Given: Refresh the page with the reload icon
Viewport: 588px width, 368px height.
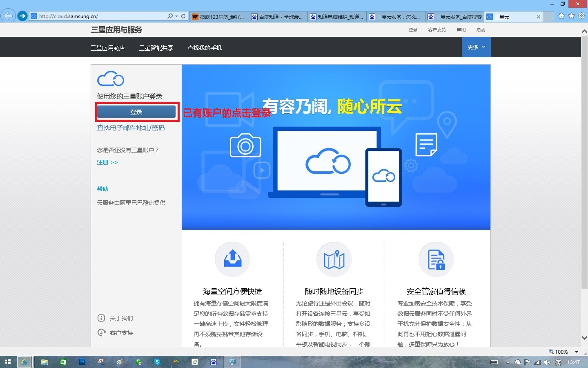Looking at the screenshot, I should pos(183,16).
